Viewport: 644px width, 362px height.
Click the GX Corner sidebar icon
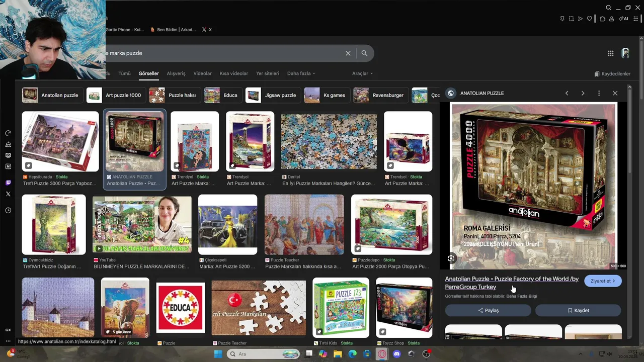coord(8,330)
